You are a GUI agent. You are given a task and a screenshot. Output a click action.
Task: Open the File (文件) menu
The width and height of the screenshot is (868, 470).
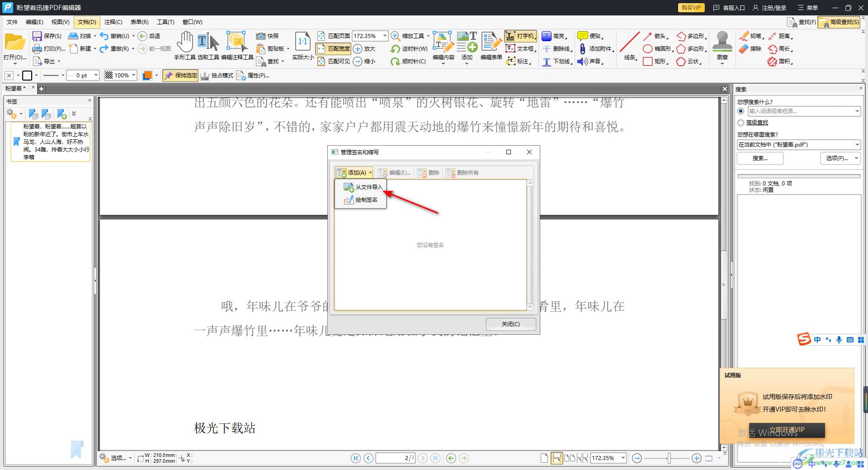[x=12, y=22]
